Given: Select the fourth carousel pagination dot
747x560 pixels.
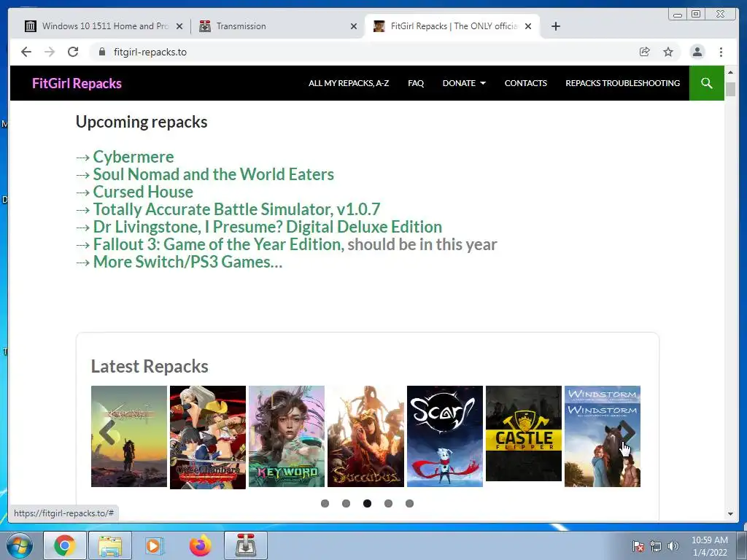Looking at the screenshot, I should coord(388,503).
